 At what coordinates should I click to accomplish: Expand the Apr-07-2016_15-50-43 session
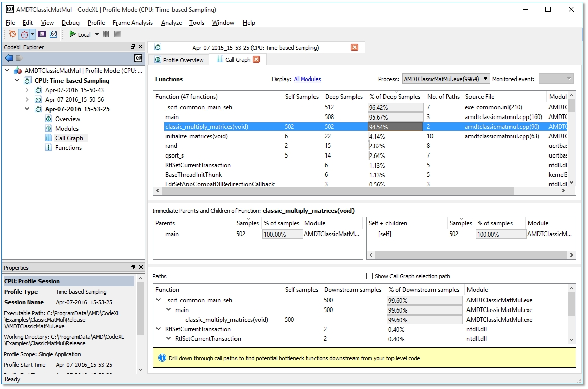coord(27,90)
